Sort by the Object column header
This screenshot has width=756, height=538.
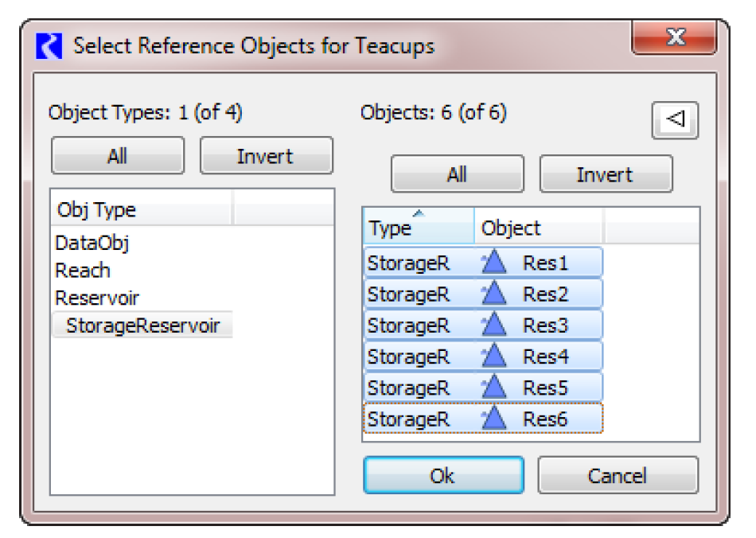tap(538, 228)
